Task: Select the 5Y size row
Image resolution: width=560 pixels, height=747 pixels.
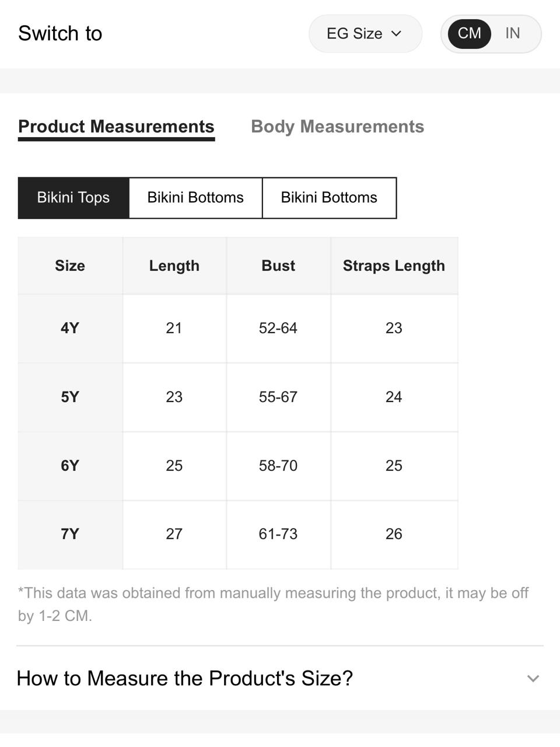Action: click(238, 397)
